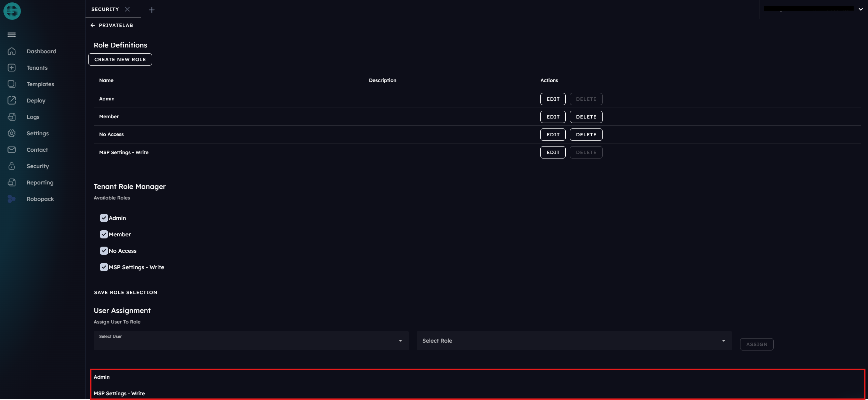Uncheck the Admin available role checkbox
Image resolution: width=868 pixels, height=400 pixels.
(x=104, y=218)
